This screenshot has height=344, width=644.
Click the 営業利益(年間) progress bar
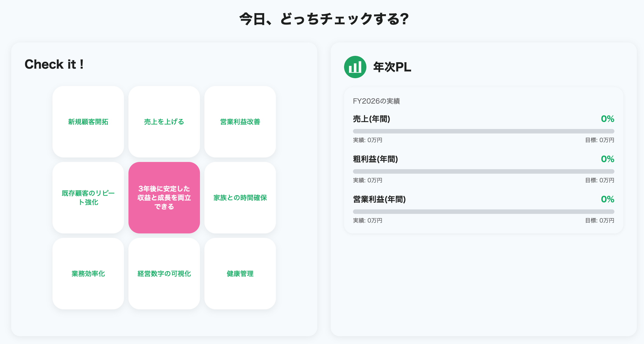pos(483,212)
